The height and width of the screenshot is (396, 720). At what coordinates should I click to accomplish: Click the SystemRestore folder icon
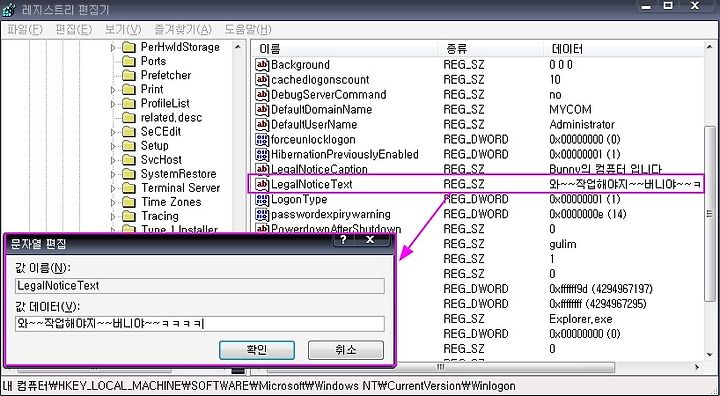(129, 174)
